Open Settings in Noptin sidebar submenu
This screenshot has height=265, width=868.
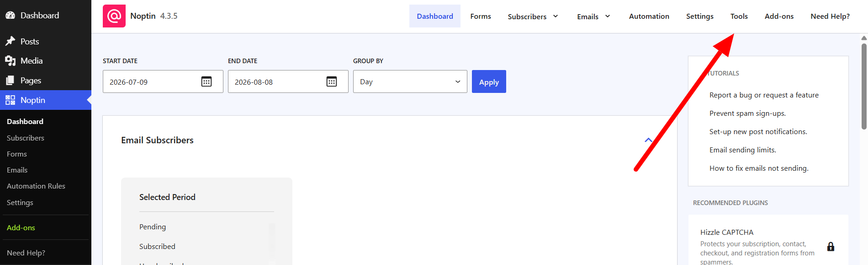click(x=20, y=202)
